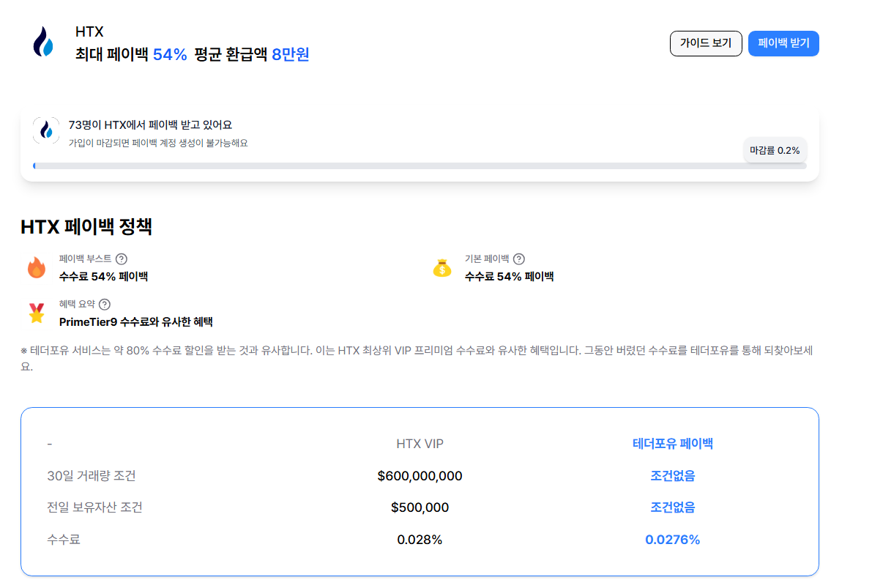Click the HTX title at top
The image size is (872, 588).
point(89,31)
